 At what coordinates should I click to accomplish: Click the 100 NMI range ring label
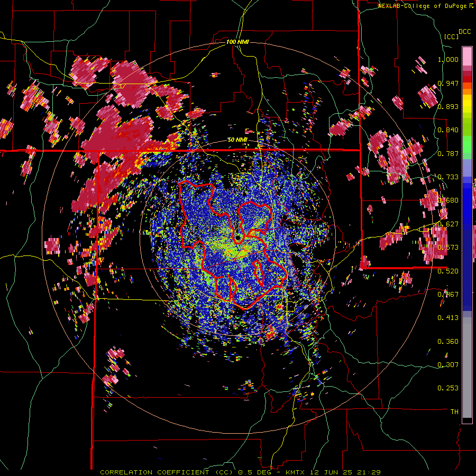(237, 42)
